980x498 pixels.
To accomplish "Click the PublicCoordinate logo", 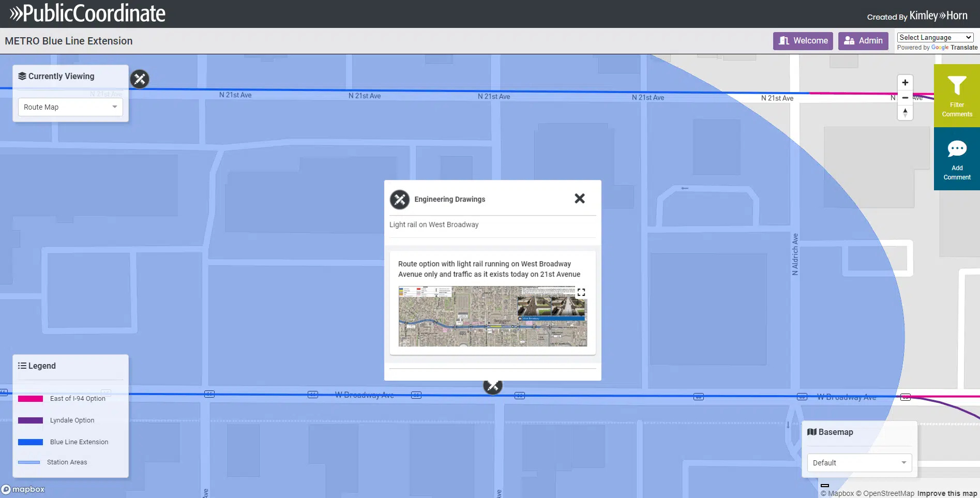I will [87, 13].
